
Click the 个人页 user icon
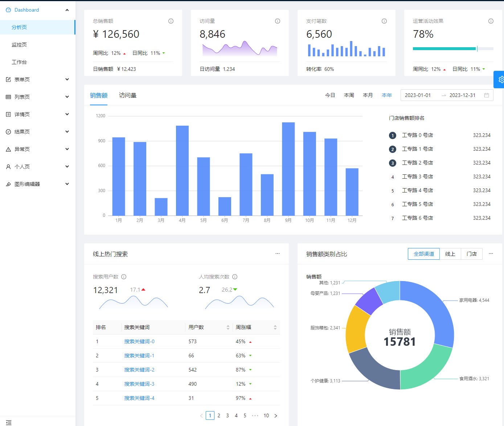[8, 167]
